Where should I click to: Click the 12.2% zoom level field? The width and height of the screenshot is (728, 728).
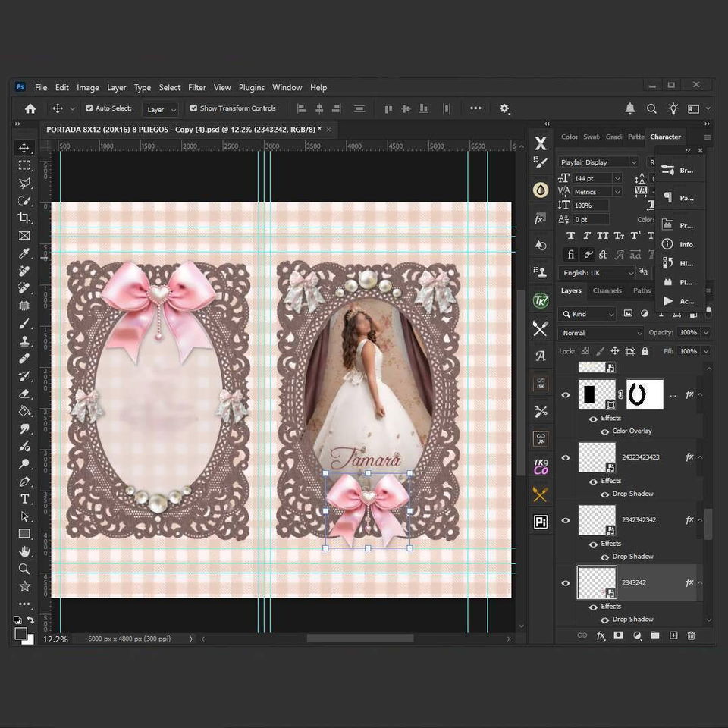pyautogui.click(x=55, y=639)
